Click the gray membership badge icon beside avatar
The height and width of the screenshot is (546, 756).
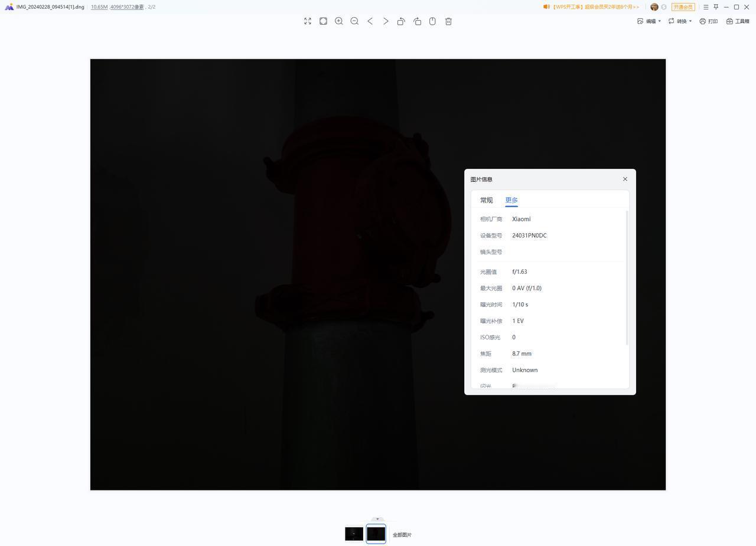click(664, 7)
